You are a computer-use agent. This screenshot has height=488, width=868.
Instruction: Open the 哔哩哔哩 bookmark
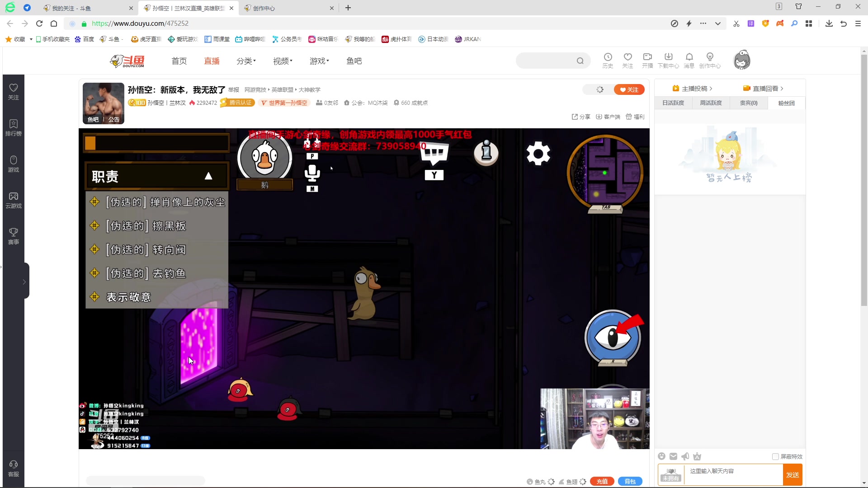coord(250,39)
